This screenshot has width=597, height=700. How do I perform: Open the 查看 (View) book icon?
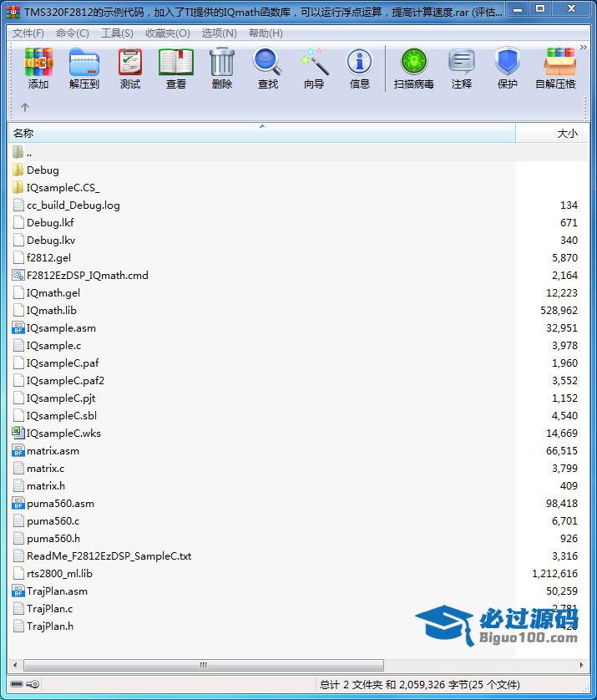pyautogui.click(x=176, y=62)
